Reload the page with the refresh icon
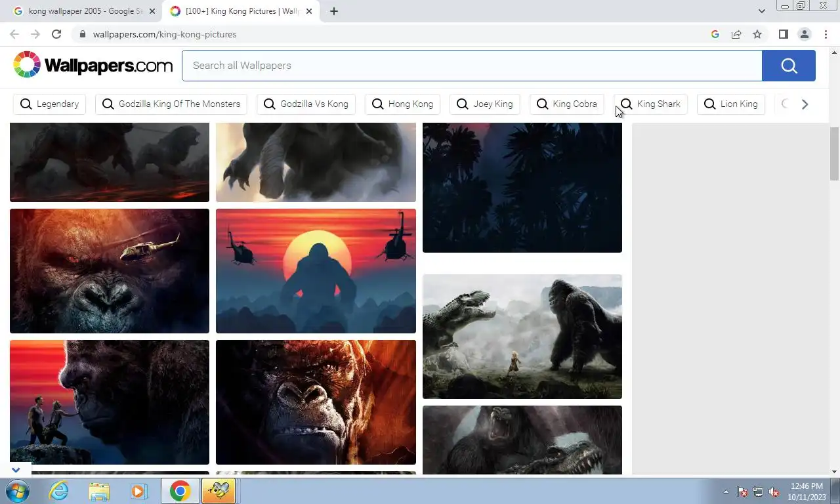 [56, 34]
